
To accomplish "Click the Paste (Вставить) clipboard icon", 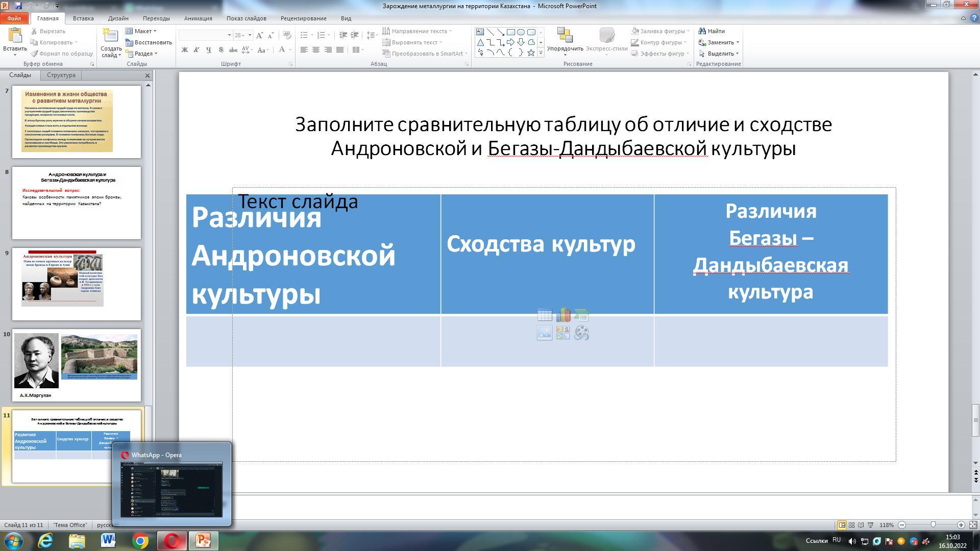I will pyautogui.click(x=15, y=36).
